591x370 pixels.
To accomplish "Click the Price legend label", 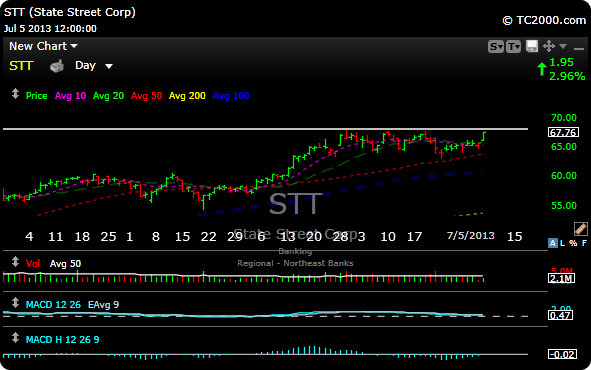I will point(36,96).
